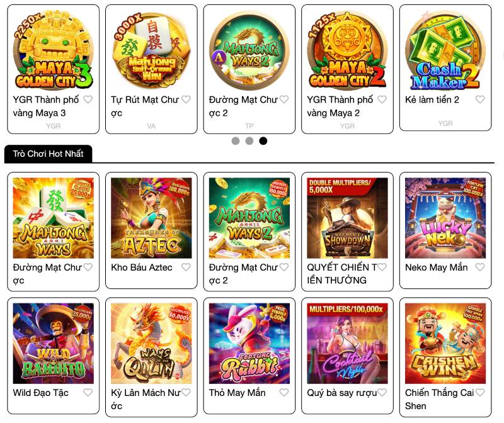
Task: Favorite the Kho Báu Aztec game heart
Action: 186,267
